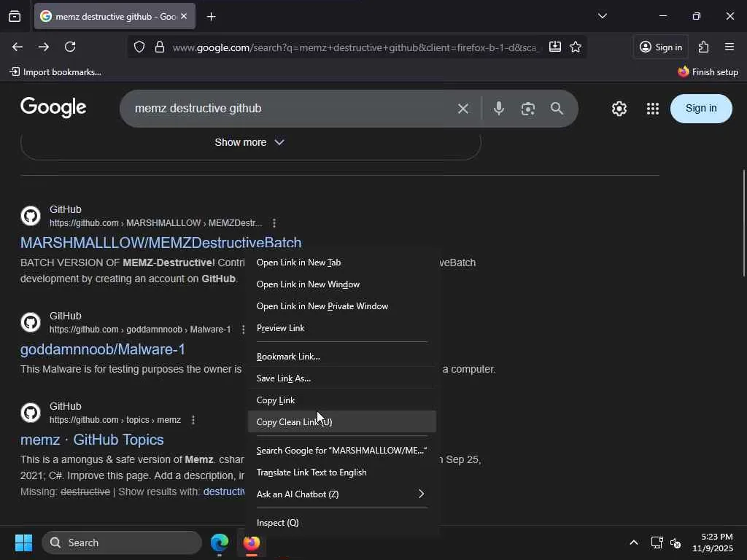Image resolution: width=747 pixels, height=560 pixels.
Task: Click the blue Google Sign in button
Action: coord(701,108)
